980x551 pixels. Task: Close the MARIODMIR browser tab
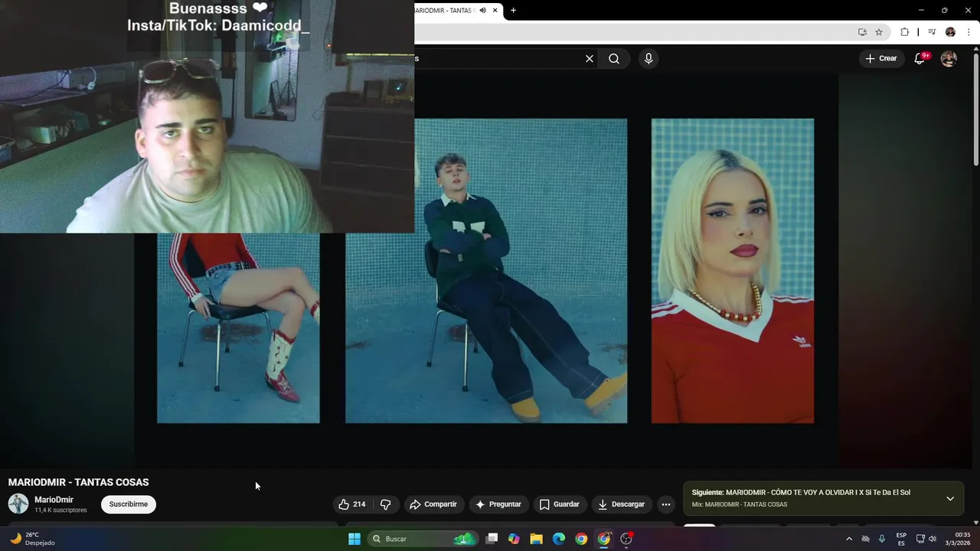[x=495, y=10]
